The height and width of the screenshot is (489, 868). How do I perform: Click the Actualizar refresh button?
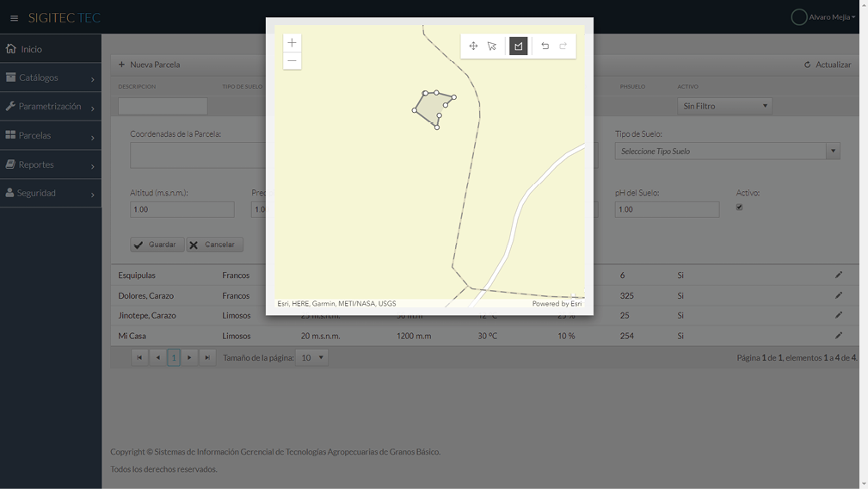click(x=827, y=65)
